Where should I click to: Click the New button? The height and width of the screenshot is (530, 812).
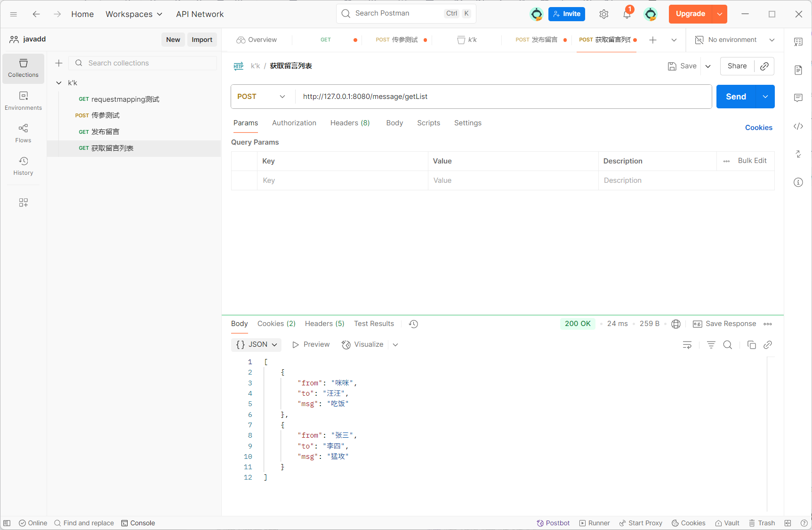(173, 40)
